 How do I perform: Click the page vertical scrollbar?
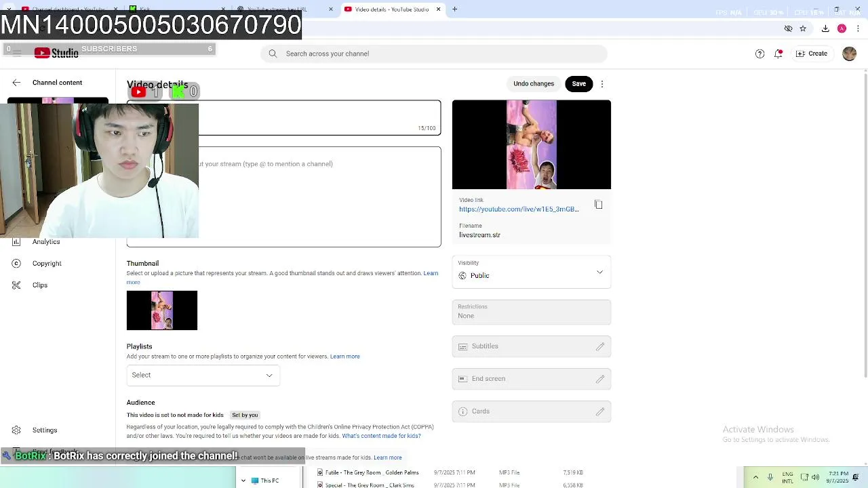(865, 224)
